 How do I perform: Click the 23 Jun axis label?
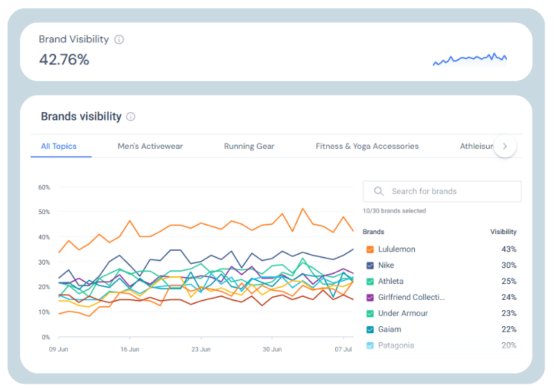pos(201,350)
